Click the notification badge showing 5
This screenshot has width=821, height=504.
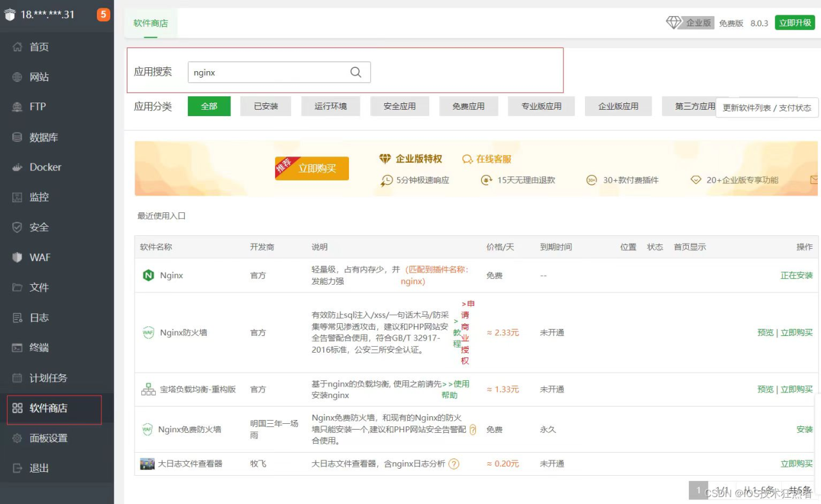103,14
